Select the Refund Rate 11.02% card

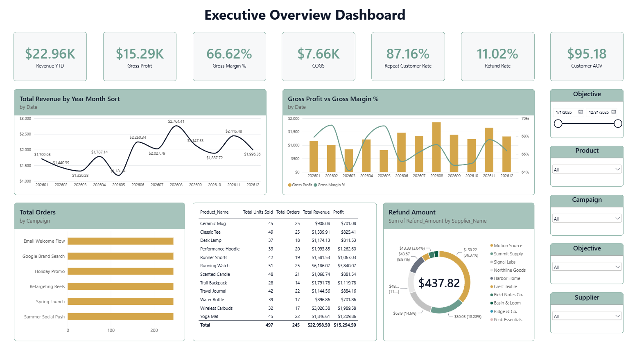(x=498, y=56)
